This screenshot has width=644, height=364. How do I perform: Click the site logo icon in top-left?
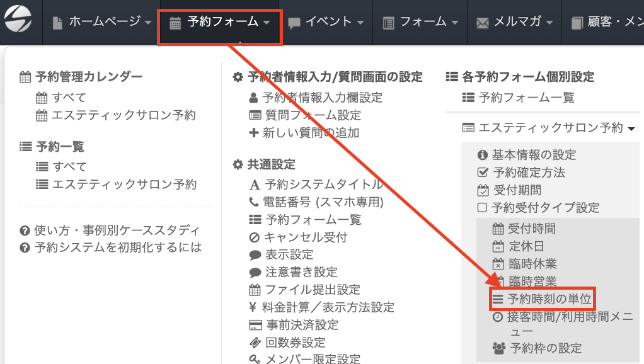tap(18, 21)
